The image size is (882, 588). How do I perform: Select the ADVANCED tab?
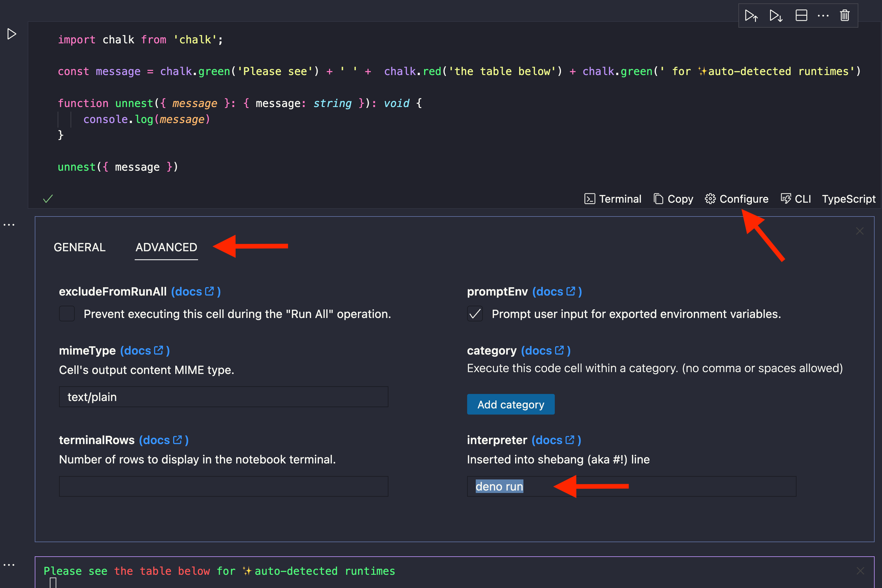coord(166,247)
